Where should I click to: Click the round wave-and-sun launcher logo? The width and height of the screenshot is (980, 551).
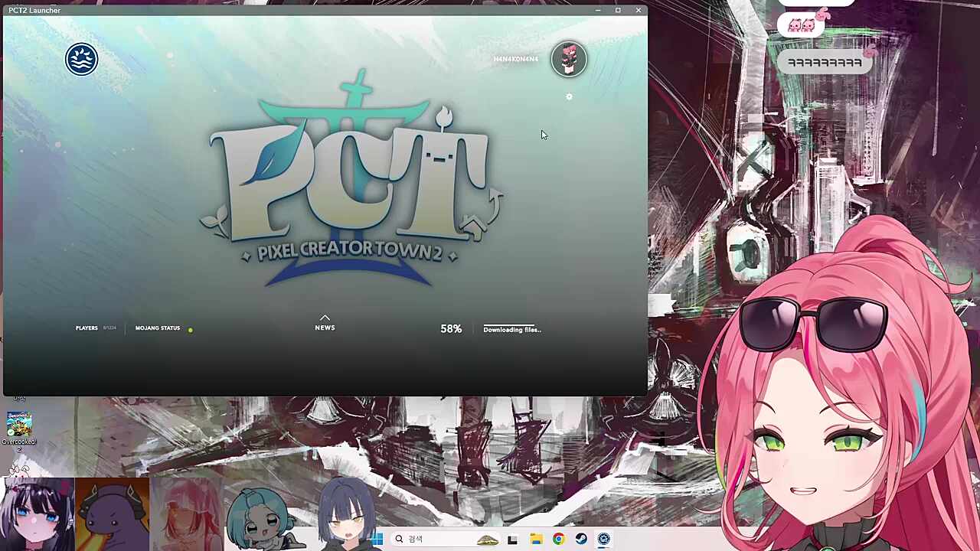pos(81,60)
